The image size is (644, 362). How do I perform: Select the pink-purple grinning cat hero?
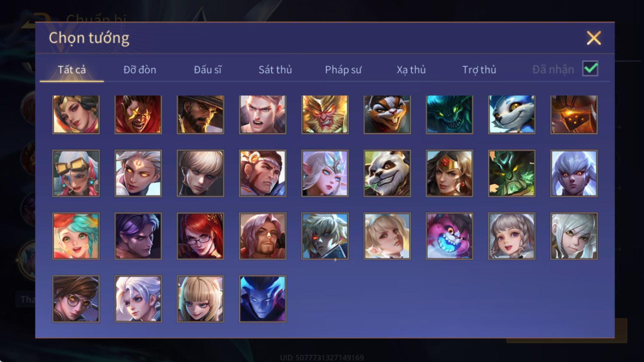click(449, 236)
